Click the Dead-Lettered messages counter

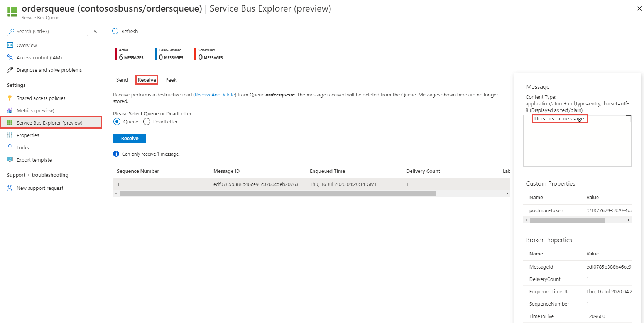pyautogui.click(x=170, y=54)
